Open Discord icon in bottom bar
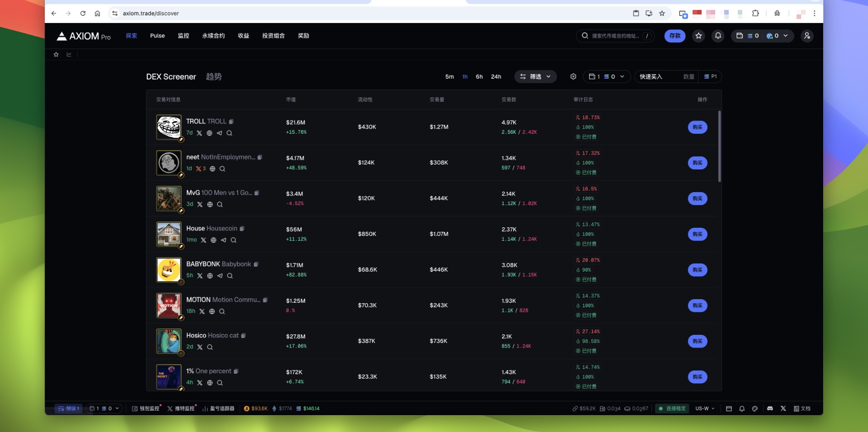Screen dimensions: 868x432 point(770,409)
